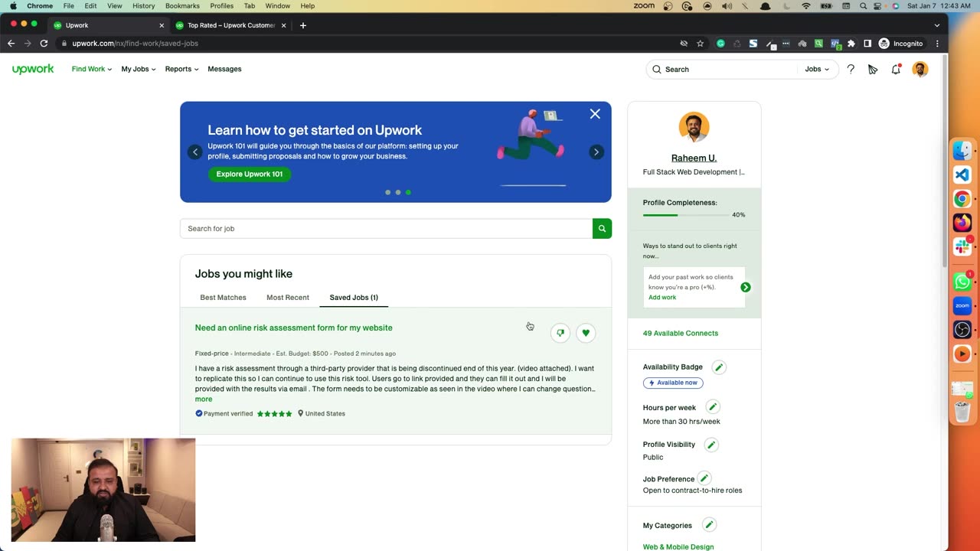Edit Job Preference pencil icon
Viewport: 980px width, 551px height.
pos(704,478)
